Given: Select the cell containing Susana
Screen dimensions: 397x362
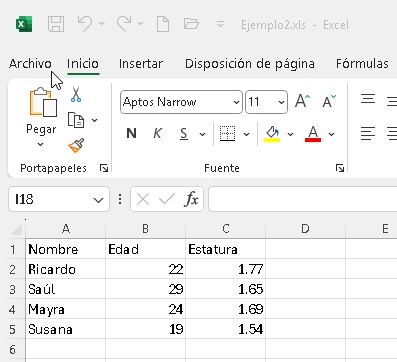Looking at the screenshot, I should (66, 329).
